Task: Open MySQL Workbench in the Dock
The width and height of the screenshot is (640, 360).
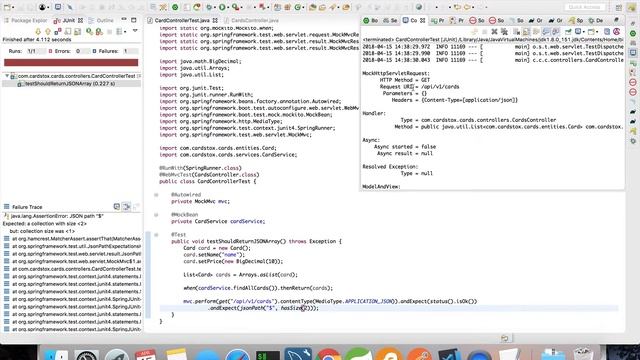Action: tap(298, 353)
